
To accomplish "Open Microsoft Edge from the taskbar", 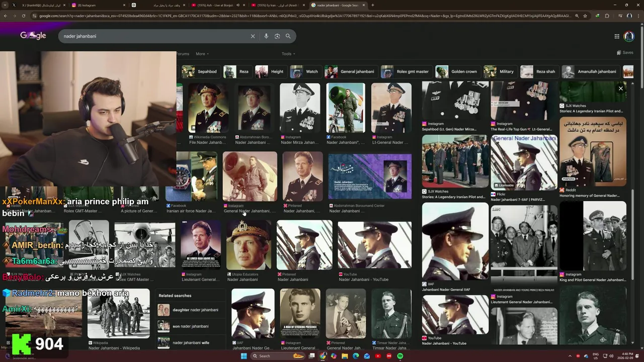I will pos(356,356).
